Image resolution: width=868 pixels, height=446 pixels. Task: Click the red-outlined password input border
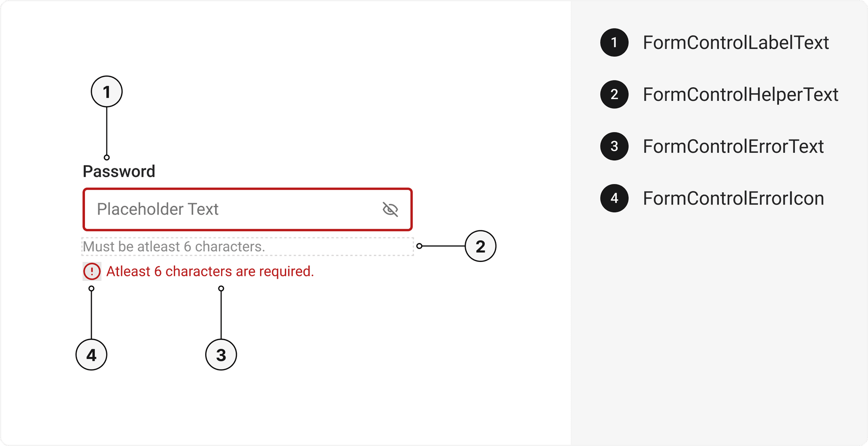click(247, 189)
